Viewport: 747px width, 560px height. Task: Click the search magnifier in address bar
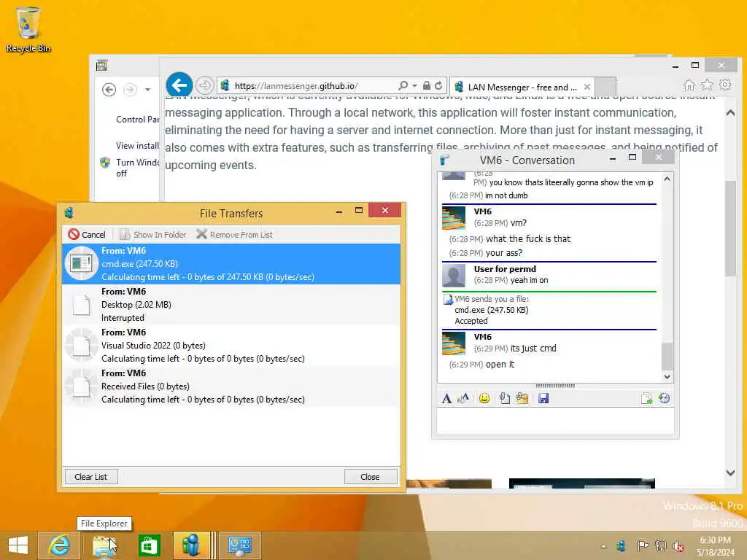pos(403,86)
